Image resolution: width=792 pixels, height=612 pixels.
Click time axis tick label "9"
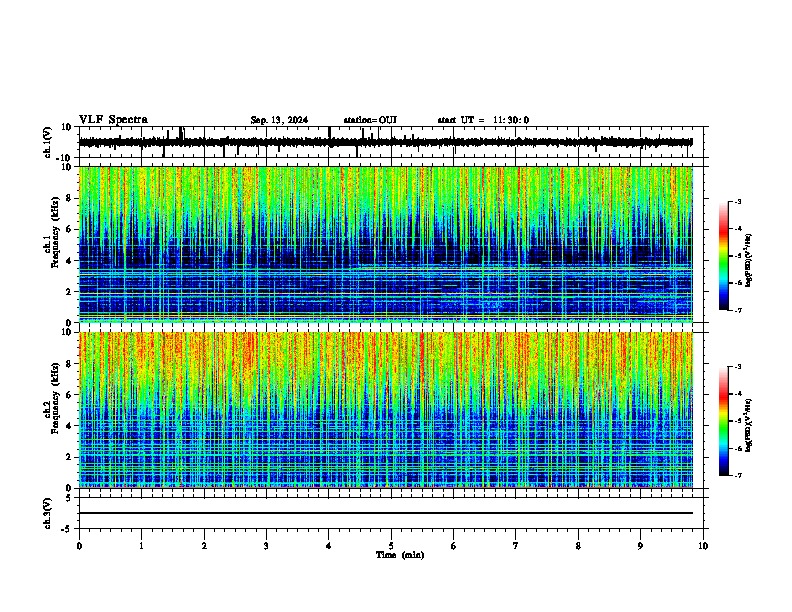(640, 546)
